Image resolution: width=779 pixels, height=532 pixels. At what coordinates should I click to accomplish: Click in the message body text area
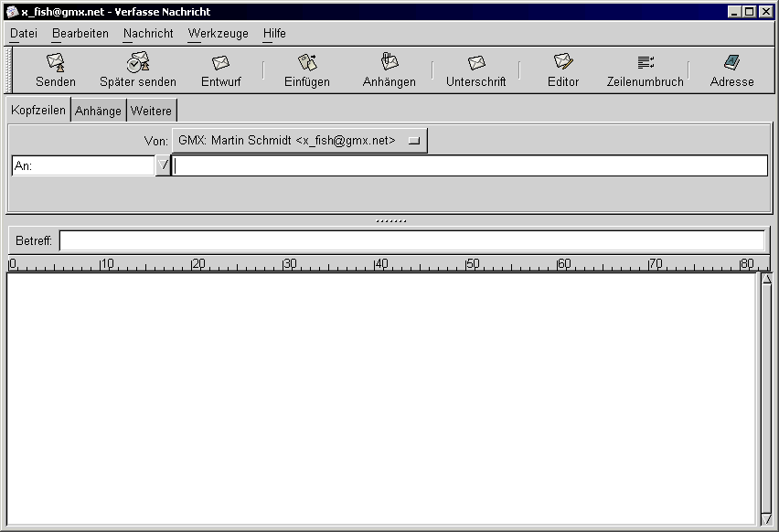381,399
